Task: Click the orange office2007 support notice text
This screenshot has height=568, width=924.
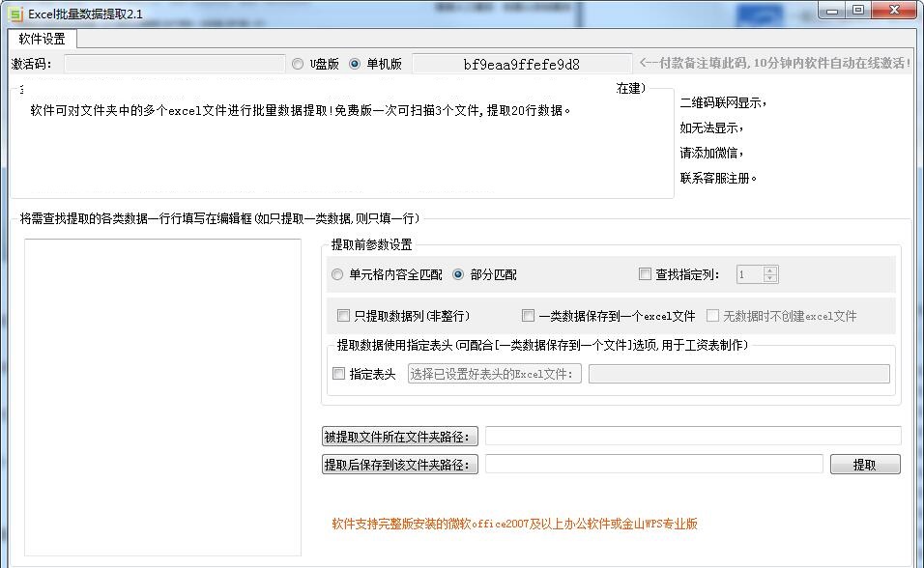Action: (514, 524)
